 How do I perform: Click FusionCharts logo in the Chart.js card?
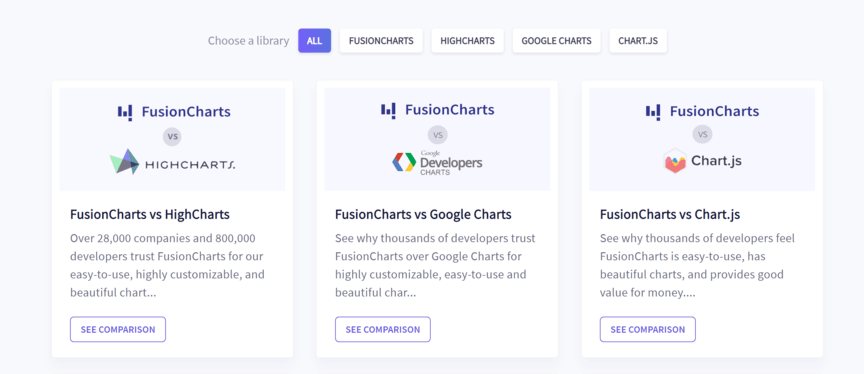(702, 111)
